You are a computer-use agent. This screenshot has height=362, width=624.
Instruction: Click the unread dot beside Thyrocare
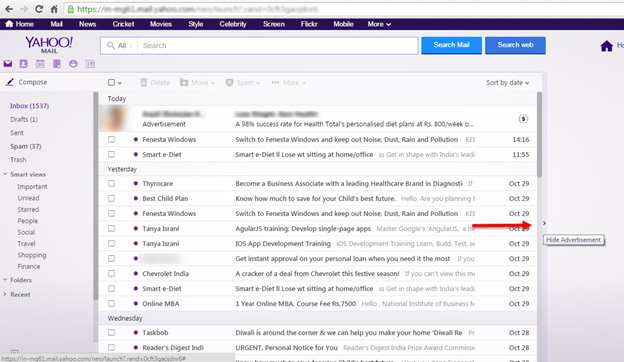tap(136, 183)
